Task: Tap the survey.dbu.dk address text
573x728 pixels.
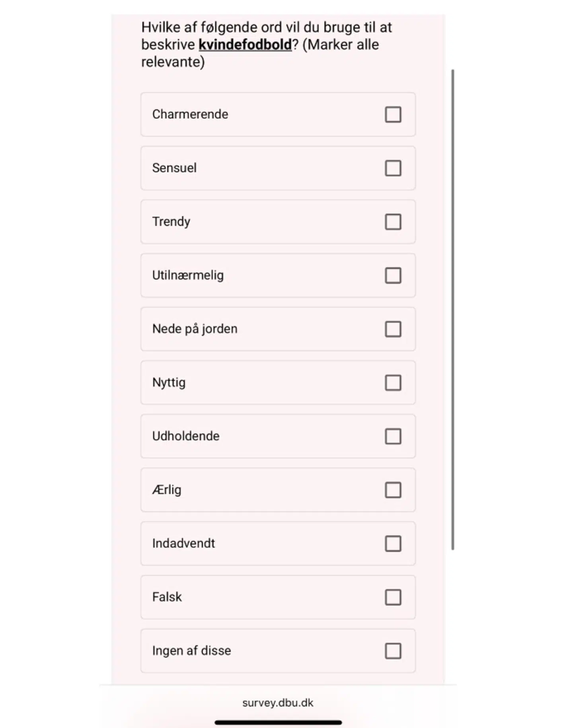Action: [x=278, y=703]
